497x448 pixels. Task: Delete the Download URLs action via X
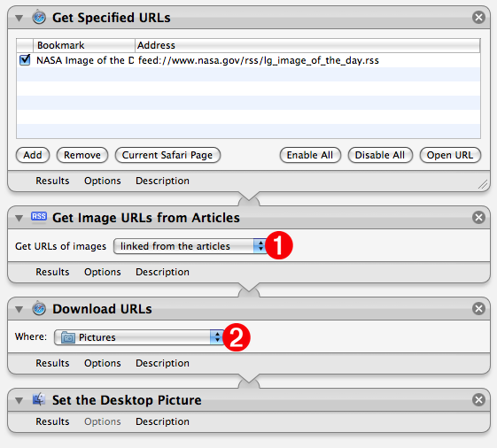(x=478, y=309)
